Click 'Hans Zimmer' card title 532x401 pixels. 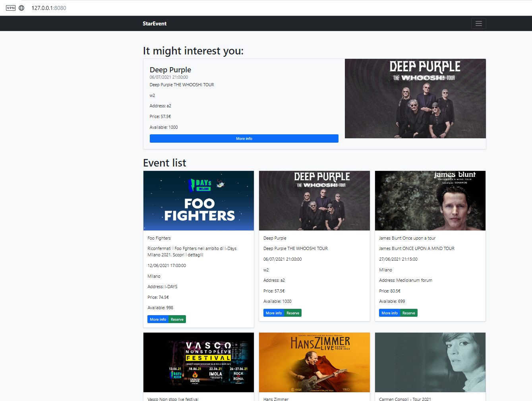coord(276,399)
